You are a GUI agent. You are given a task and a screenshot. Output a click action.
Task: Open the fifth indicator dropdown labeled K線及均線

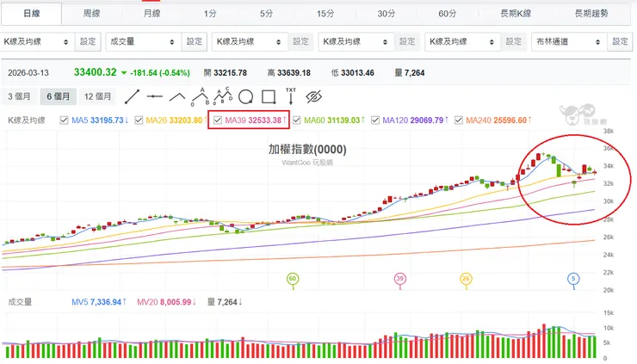(463, 41)
